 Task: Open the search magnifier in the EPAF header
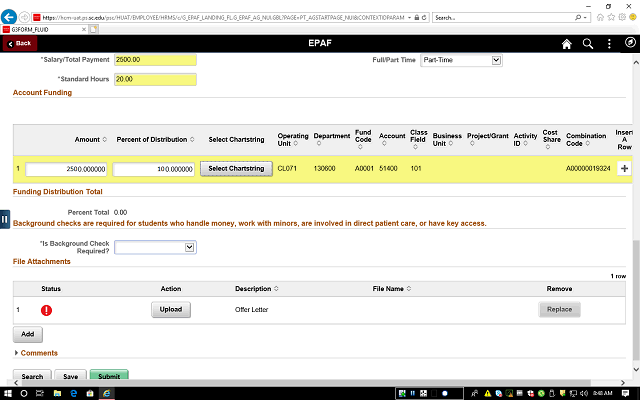point(588,44)
